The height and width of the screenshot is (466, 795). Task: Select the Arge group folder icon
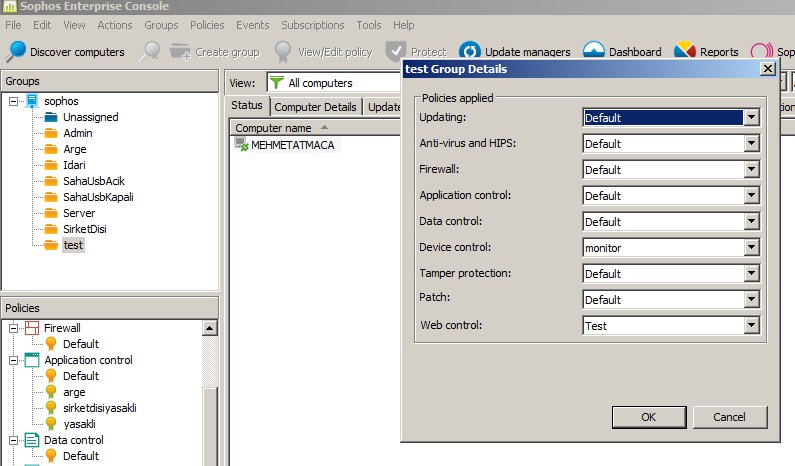point(51,149)
